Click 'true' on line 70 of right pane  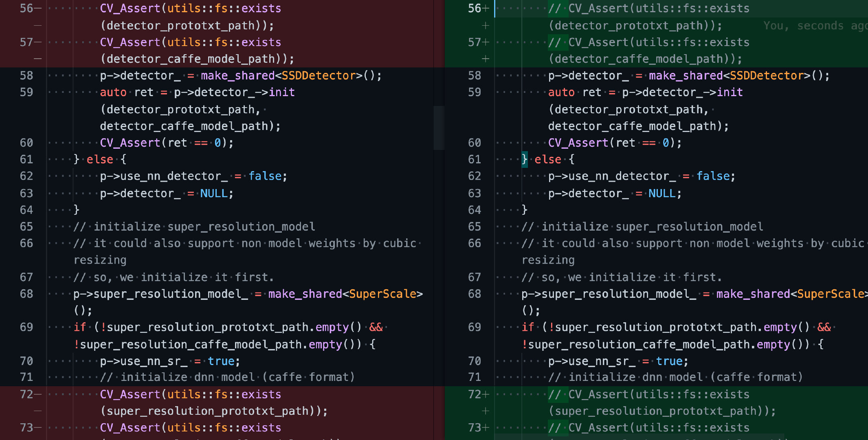pyautogui.click(x=669, y=361)
